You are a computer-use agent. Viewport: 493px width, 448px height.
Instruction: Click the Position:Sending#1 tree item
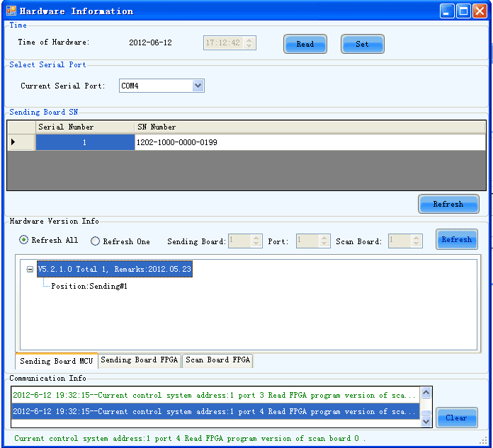point(89,287)
